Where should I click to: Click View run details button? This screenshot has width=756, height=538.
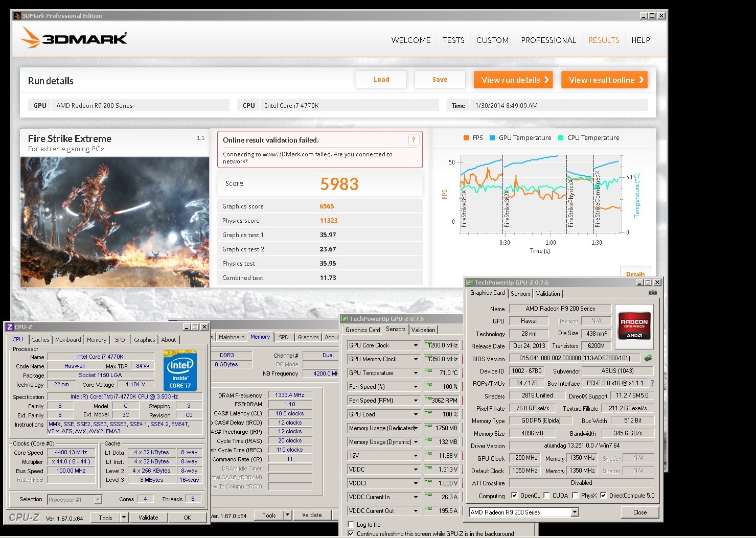(x=513, y=80)
